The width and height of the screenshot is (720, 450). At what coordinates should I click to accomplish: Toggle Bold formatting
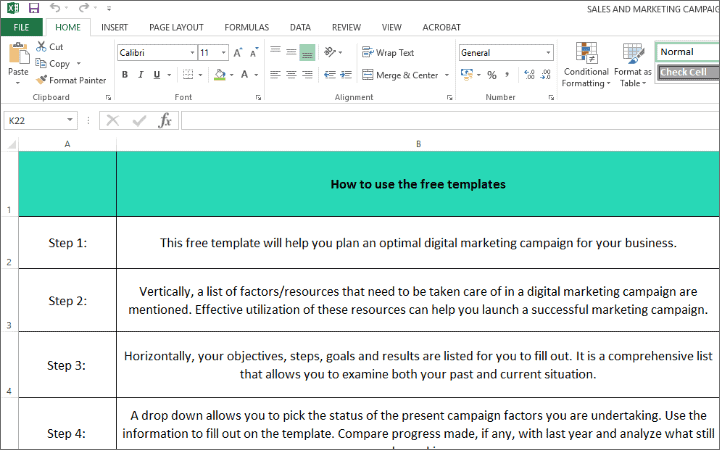point(126,75)
